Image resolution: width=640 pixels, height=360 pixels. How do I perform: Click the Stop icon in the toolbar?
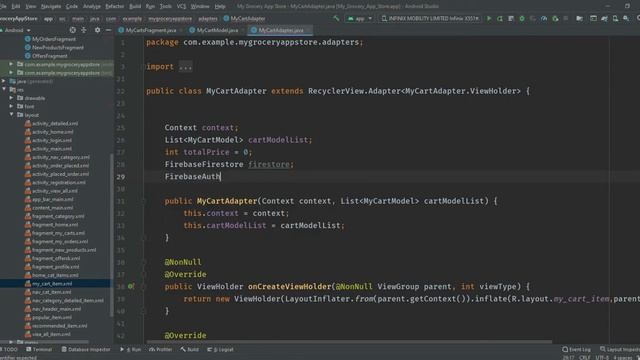(x=566, y=18)
